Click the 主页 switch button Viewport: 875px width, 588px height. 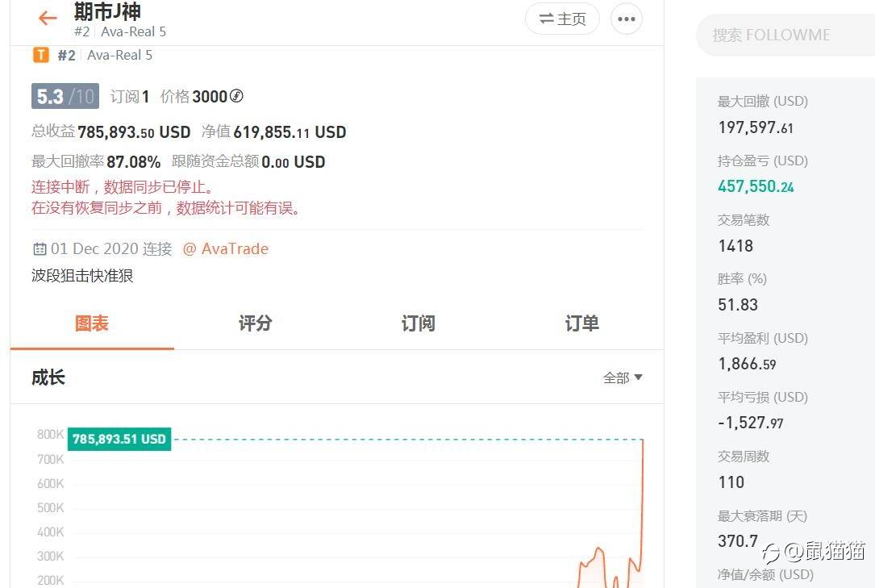point(562,19)
